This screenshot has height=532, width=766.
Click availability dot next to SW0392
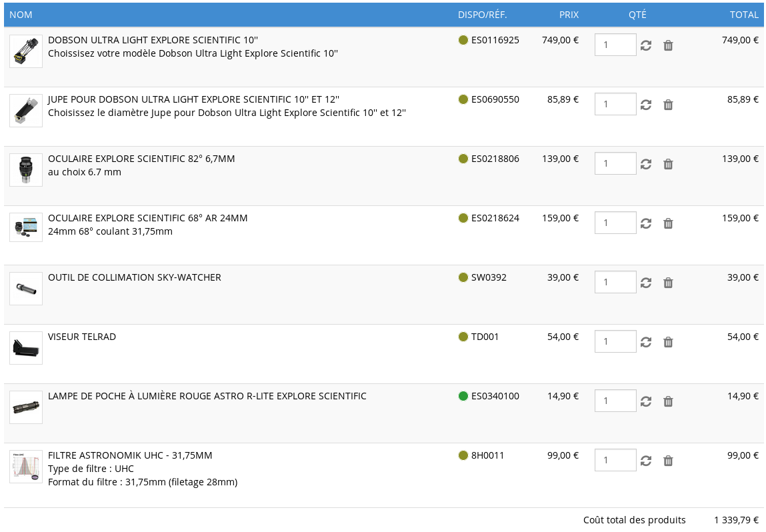click(463, 277)
